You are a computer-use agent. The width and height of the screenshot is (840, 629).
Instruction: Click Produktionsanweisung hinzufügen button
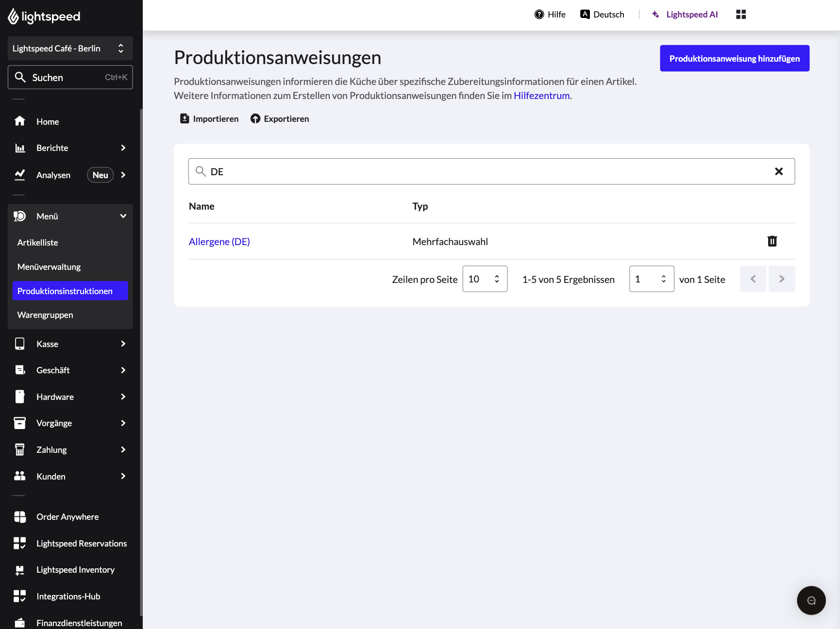coord(735,58)
